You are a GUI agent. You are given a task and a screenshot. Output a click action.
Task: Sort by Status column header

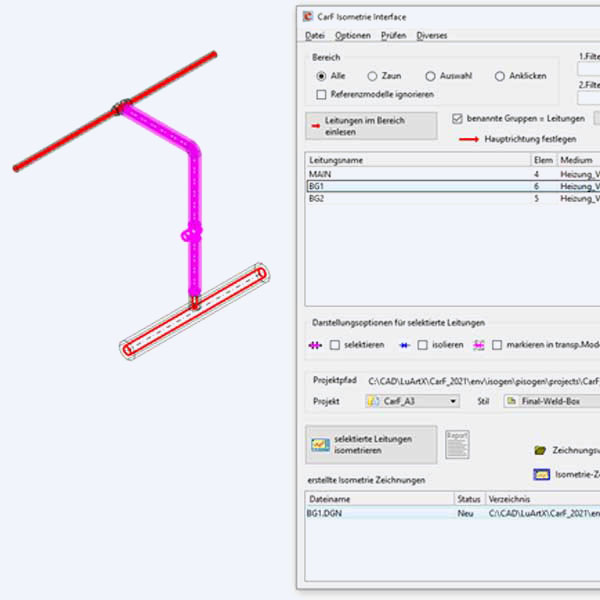coord(470,499)
